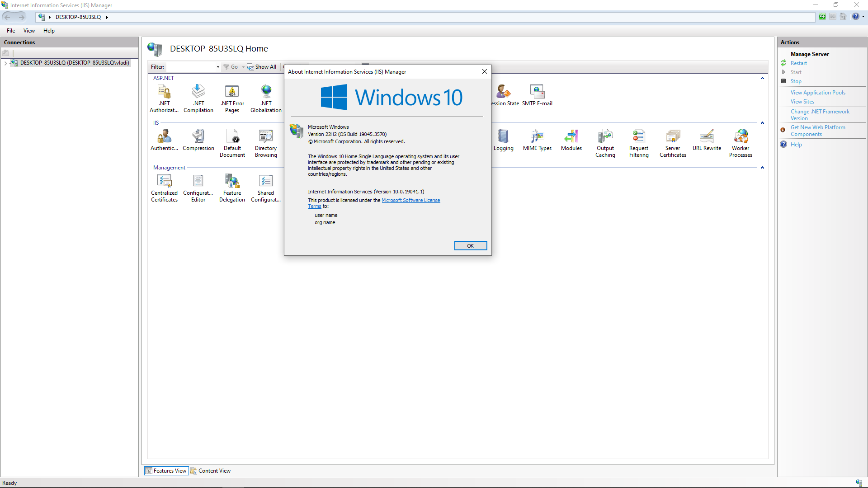The width and height of the screenshot is (868, 488).
Task: Click the Help link in Actions pane
Action: point(796,145)
